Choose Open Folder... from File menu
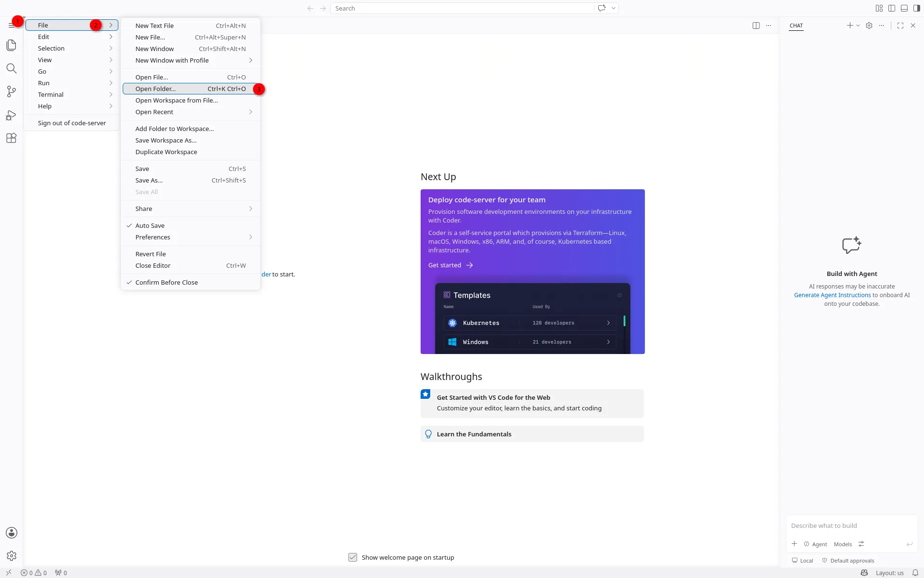The width and height of the screenshot is (924, 578). coord(191,89)
